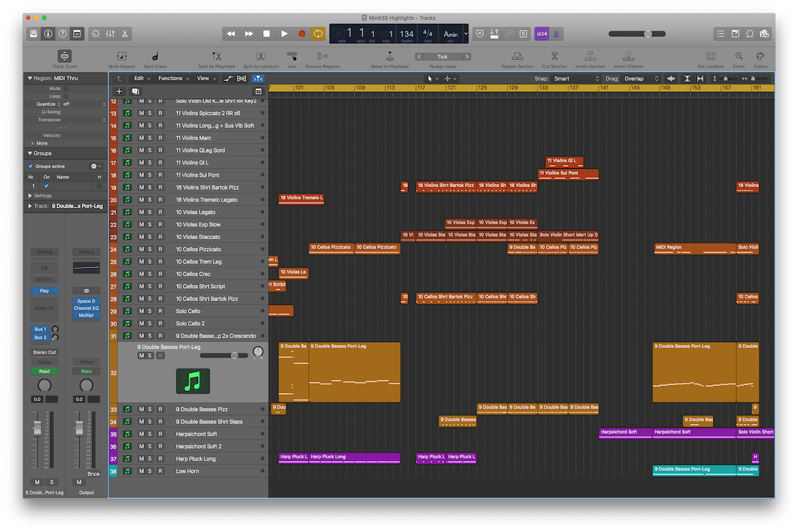Open the Functions menu
Screen dimensions: 798x532
[x=172, y=78]
